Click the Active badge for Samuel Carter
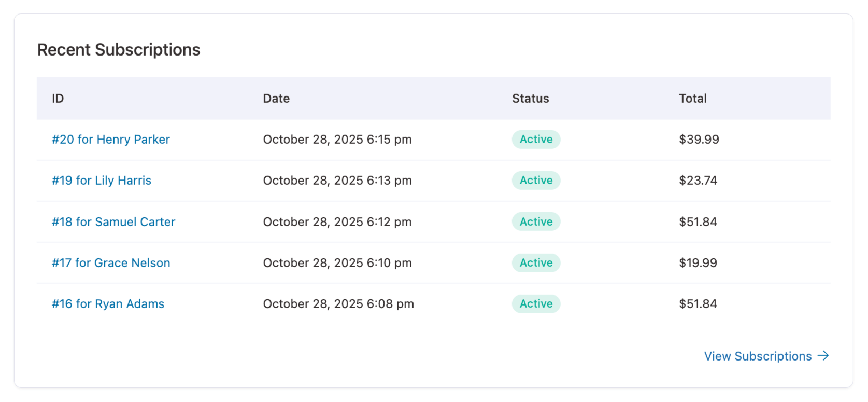Viewport: 868px width, 402px height. (x=536, y=221)
